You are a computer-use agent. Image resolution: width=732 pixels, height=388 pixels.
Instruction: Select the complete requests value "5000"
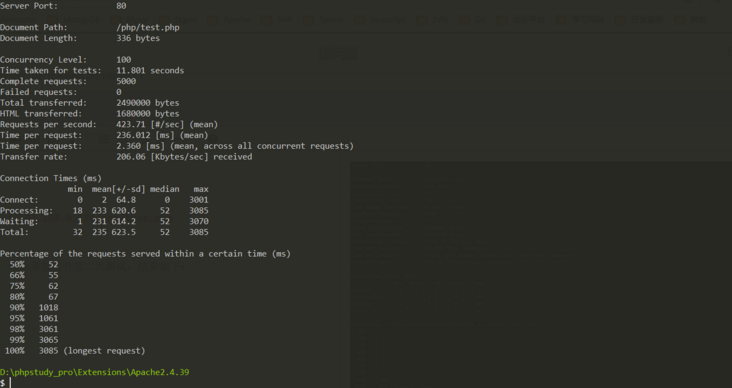(126, 81)
